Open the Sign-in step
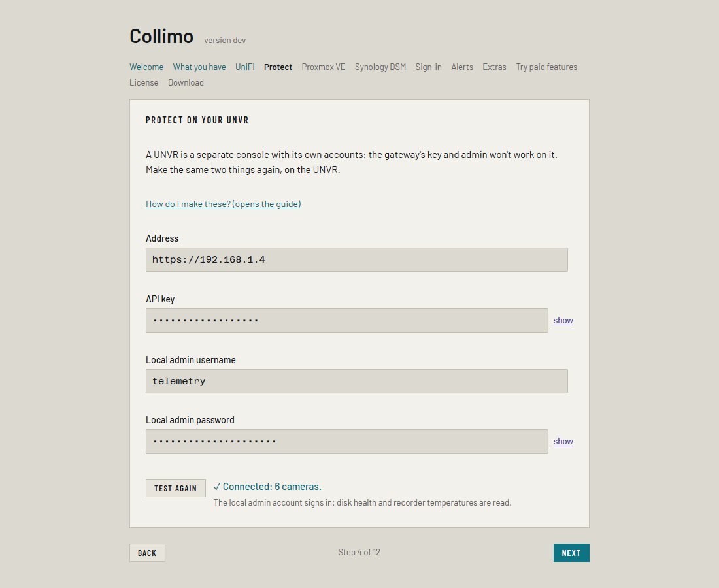The image size is (719, 588). coord(428,67)
